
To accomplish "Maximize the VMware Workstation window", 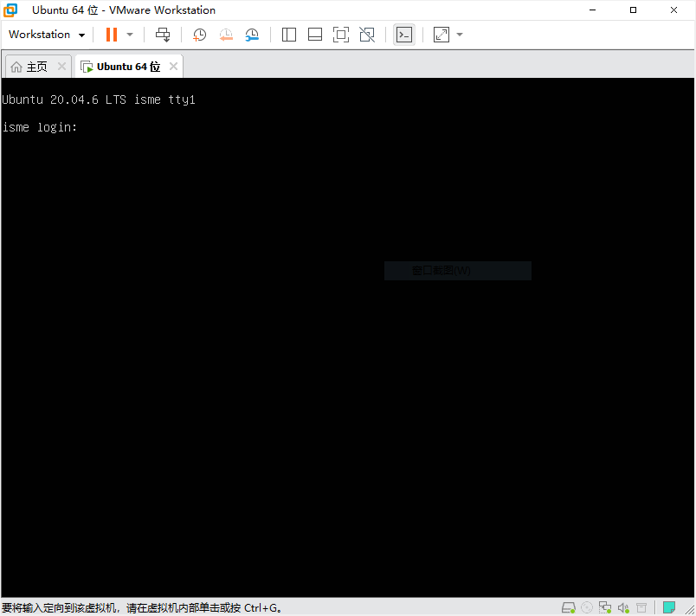I will click(633, 10).
